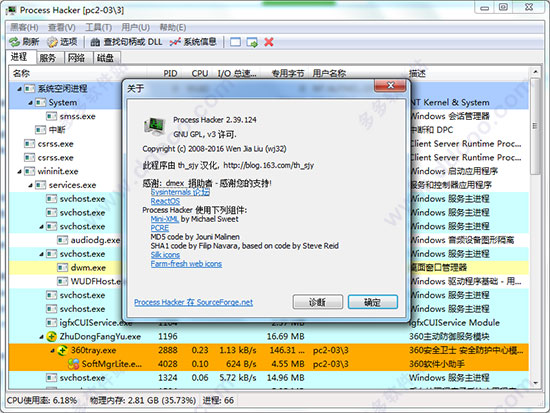The height and width of the screenshot is (413, 550).
Task: Collapse the svchost.exe node above dwm.exe
Action: tap(41, 254)
